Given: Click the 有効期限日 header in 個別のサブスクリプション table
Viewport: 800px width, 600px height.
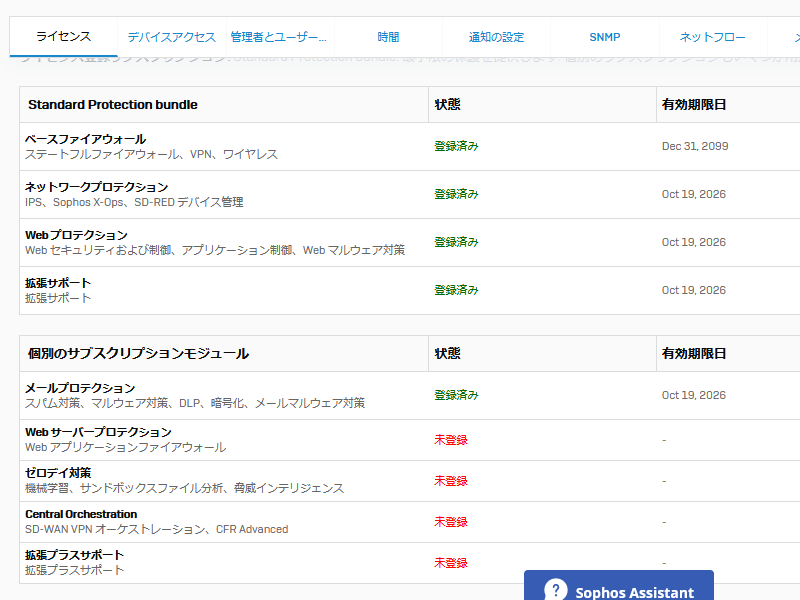Looking at the screenshot, I should [694, 354].
